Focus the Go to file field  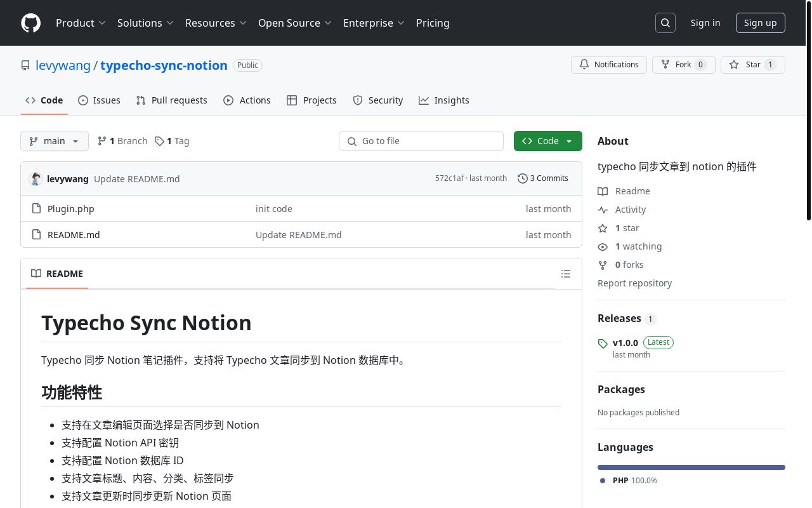[x=428, y=141]
